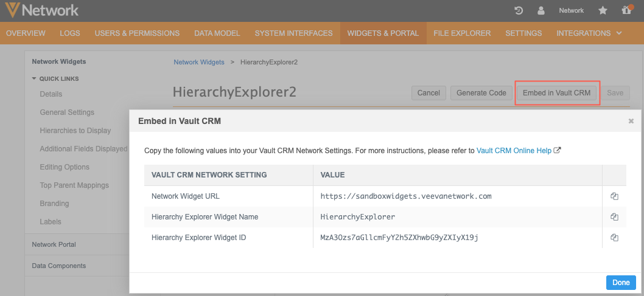Open the history icon in top bar
This screenshot has width=644, height=296.
pyautogui.click(x=519, y=10)
